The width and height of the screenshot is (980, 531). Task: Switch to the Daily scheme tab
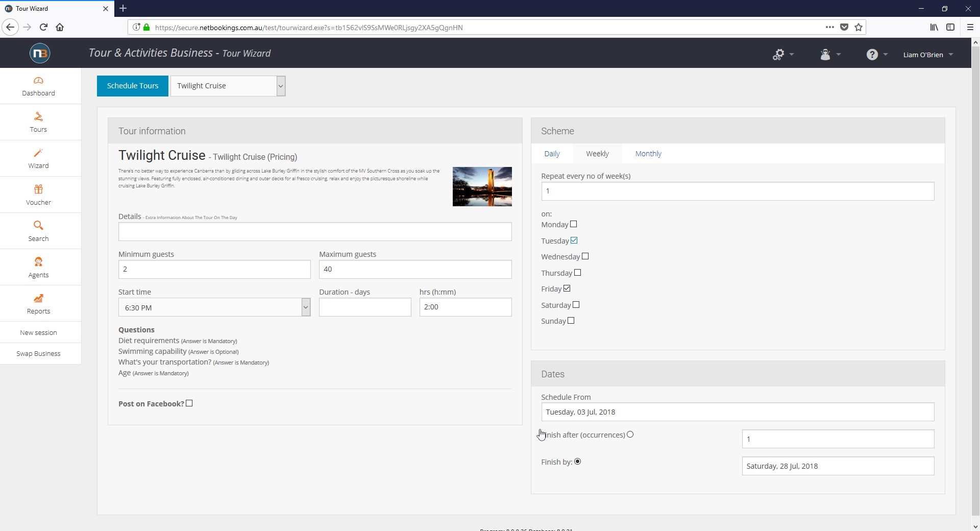tap(552, 154)
